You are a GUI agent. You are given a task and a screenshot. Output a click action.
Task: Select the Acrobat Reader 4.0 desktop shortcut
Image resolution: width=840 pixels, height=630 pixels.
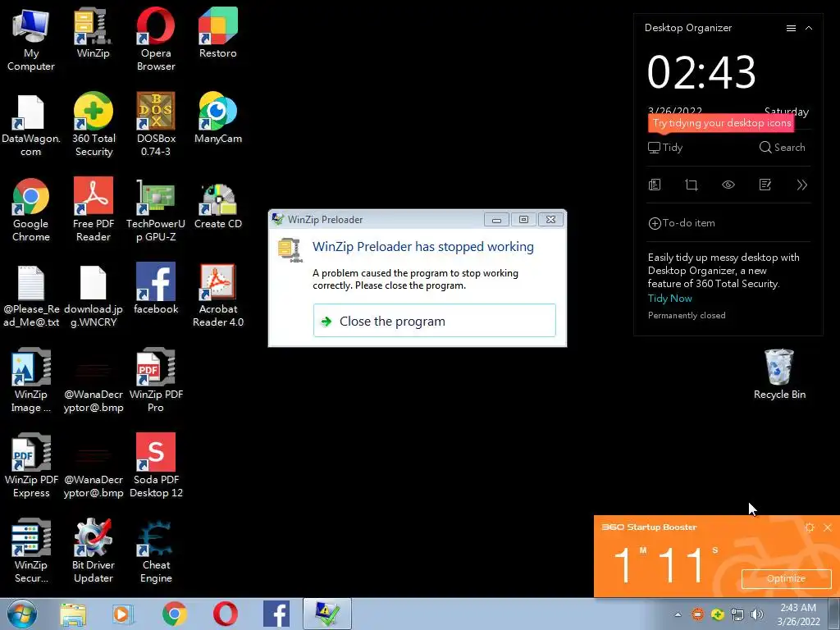click(x=218, y=295)
